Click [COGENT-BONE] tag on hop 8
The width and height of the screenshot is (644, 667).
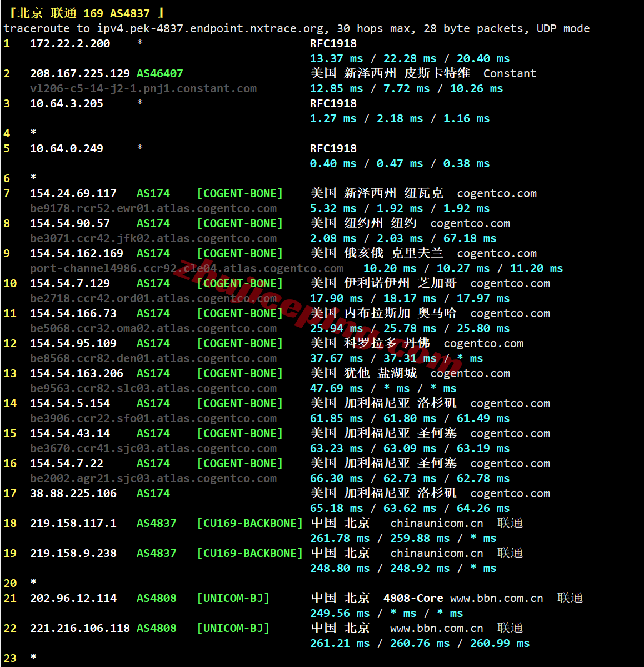coord(240,223)
